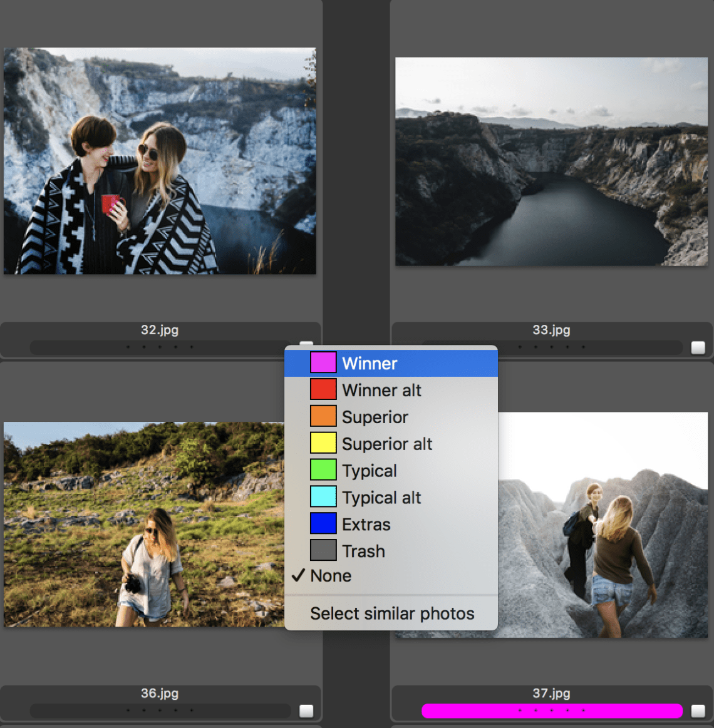Image resolution: width=714 pixels, height=728 pixels.
Task: Click the yellow swatch beside Superior alt
Action: tap(322, 443)
